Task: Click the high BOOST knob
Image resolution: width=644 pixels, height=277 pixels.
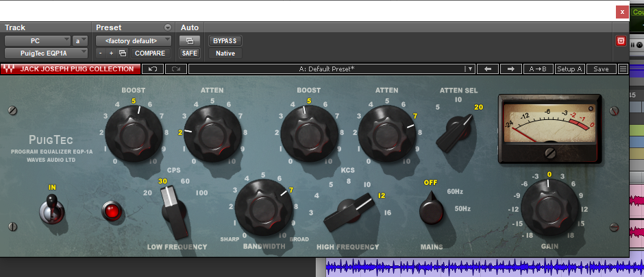Action: coord(309,133)
